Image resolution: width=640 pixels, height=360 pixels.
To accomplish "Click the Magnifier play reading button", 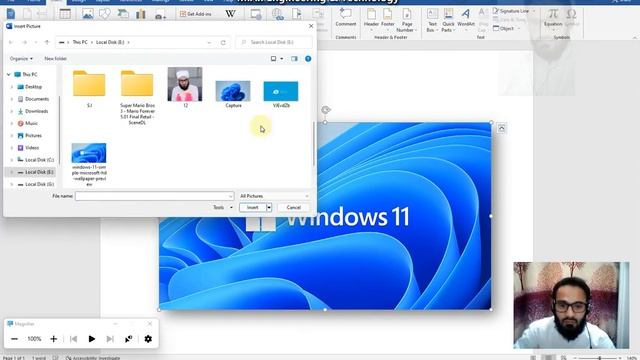I will (92, 339).
